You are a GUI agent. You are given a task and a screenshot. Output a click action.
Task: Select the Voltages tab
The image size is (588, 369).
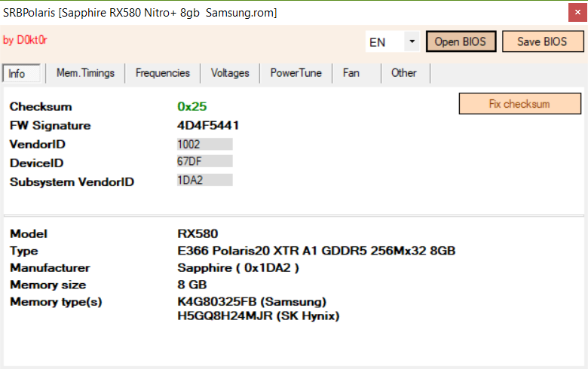(230, 73)
